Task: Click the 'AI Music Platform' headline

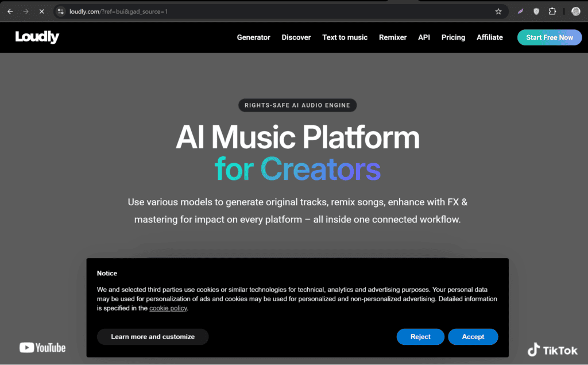Action: 298,137
